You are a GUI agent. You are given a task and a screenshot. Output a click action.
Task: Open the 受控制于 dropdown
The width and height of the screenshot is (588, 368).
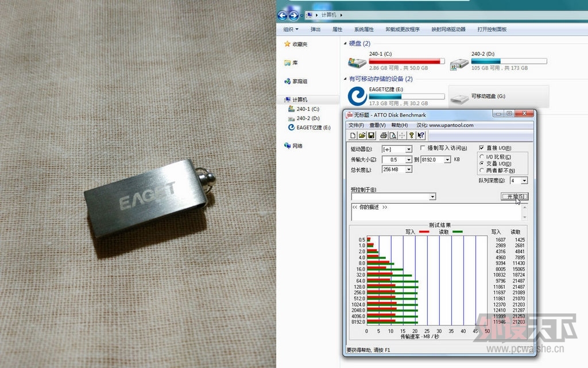(x=432, y=196)
